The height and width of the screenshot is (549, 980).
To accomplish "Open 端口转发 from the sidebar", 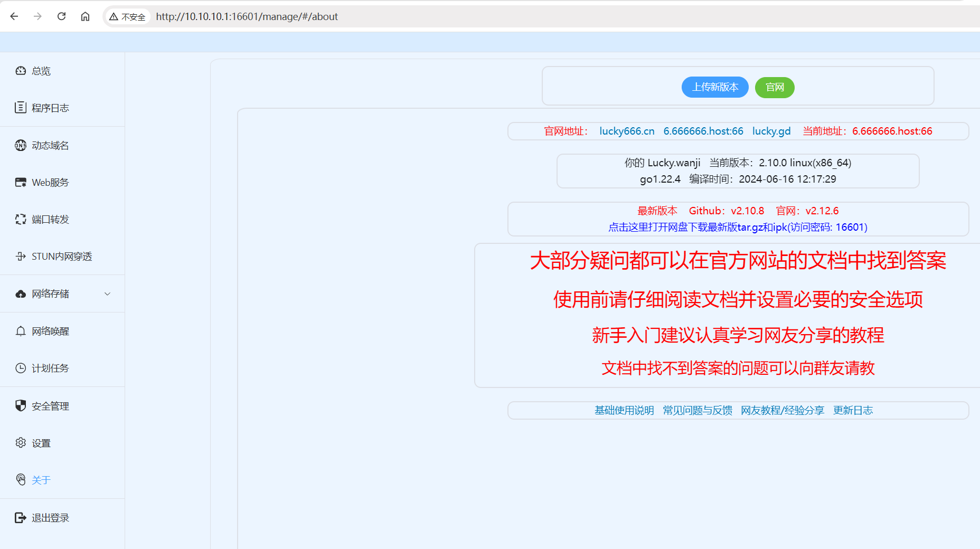I will pyautogui.click(x=62, y=219).
